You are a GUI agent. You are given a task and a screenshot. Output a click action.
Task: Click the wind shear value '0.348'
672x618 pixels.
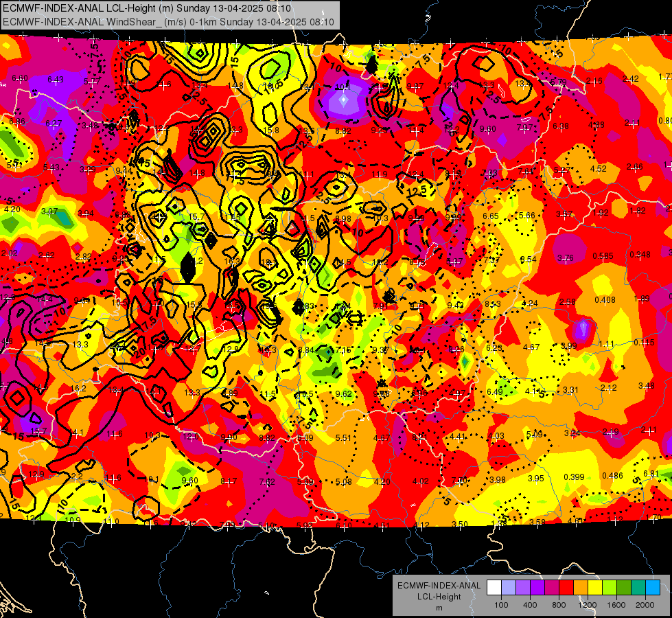(x=640, y=255)
